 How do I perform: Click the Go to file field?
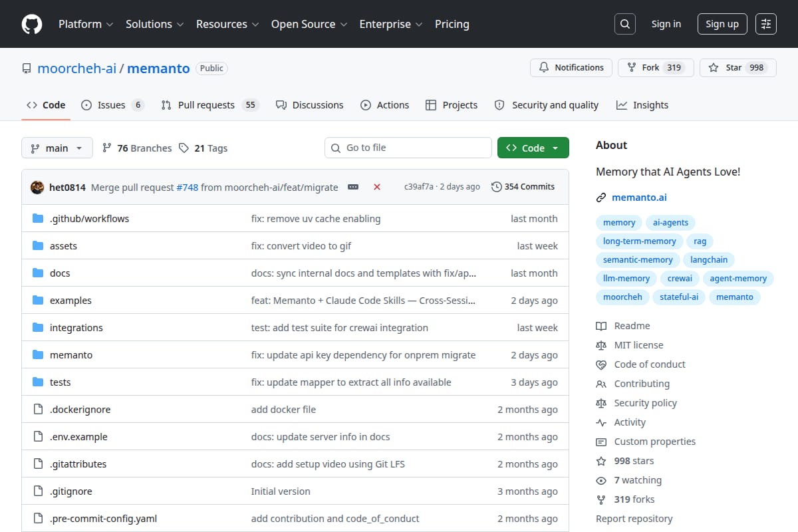[x=408, y=148]
